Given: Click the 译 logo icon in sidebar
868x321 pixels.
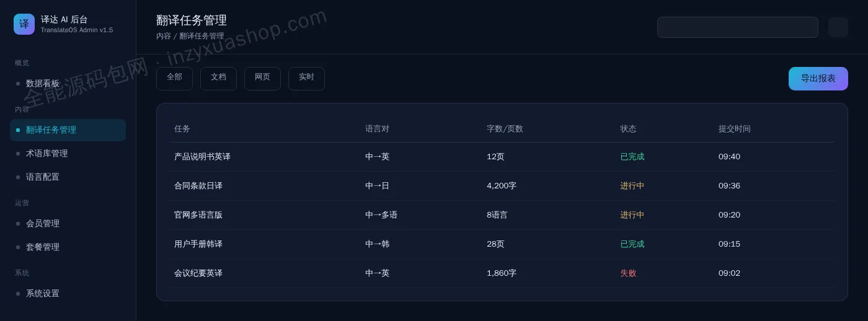Looking at the screenshot, I should (x=24, y=24).
